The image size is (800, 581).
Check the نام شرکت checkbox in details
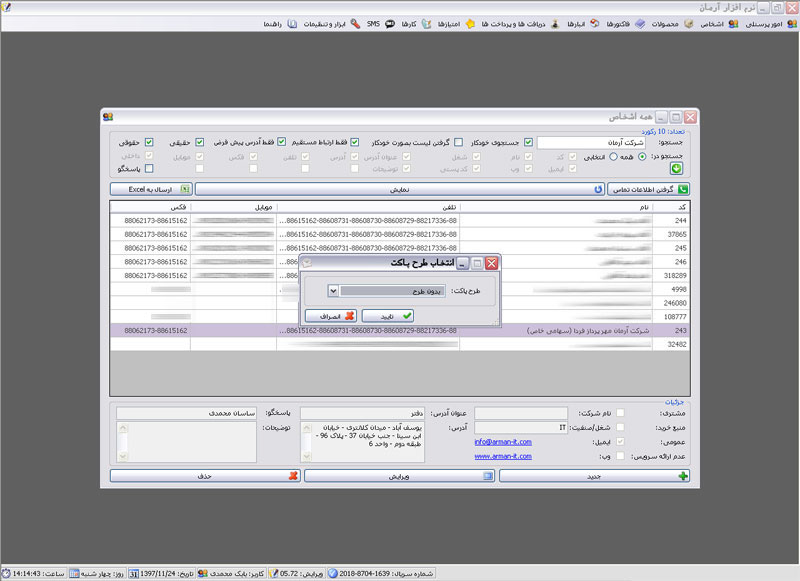click(620, 413)
